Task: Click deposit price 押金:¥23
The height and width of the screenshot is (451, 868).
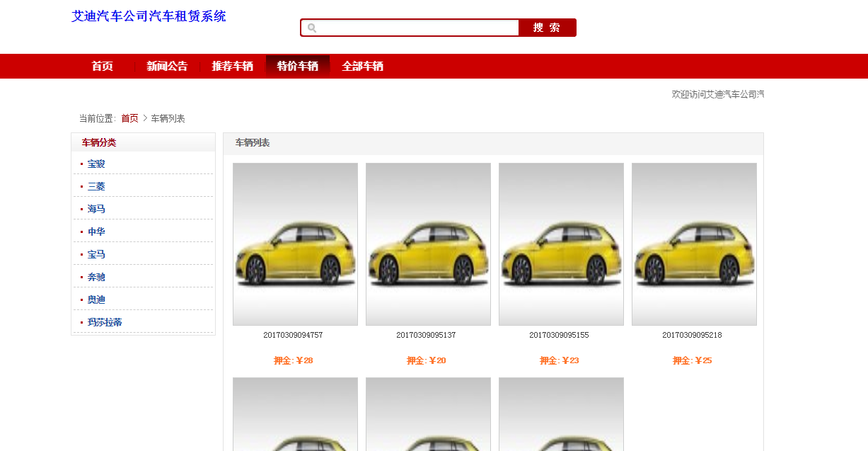Action: (x=560, y=360)
